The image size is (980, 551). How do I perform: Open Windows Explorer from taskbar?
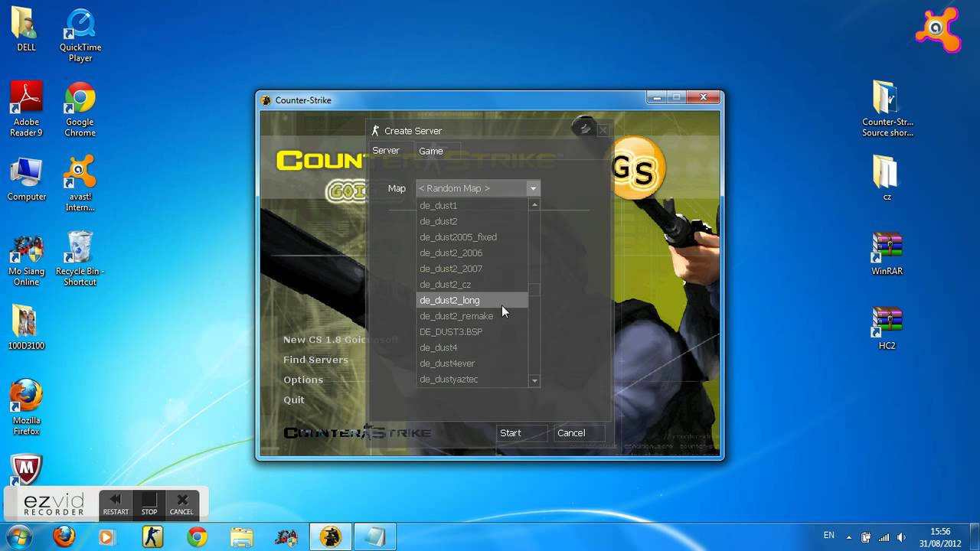point(242,537)
